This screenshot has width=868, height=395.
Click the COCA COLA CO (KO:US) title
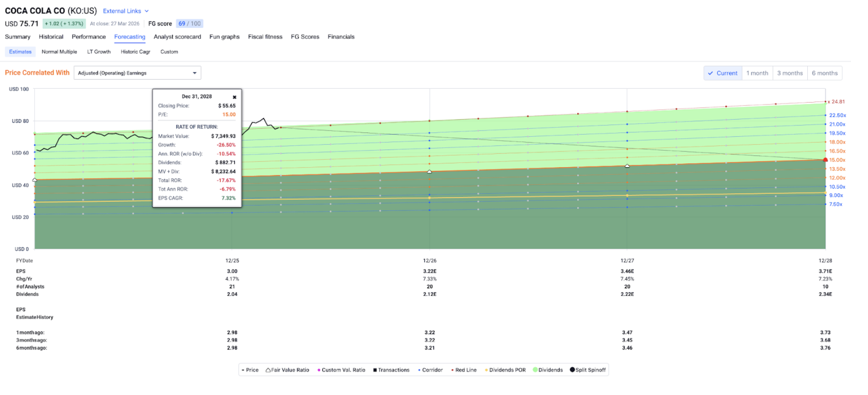[x=51, y=11]
